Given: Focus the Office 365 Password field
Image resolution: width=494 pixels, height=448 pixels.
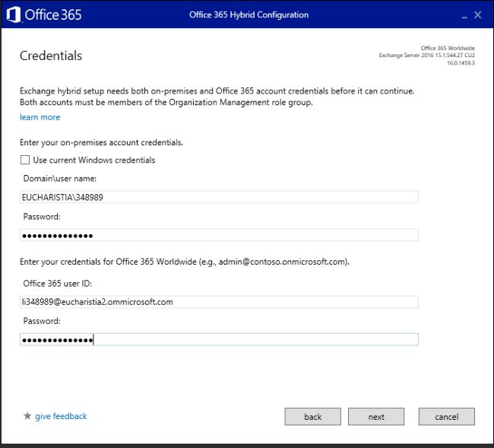Looking at the screenshot, I should tap(219, 339).
